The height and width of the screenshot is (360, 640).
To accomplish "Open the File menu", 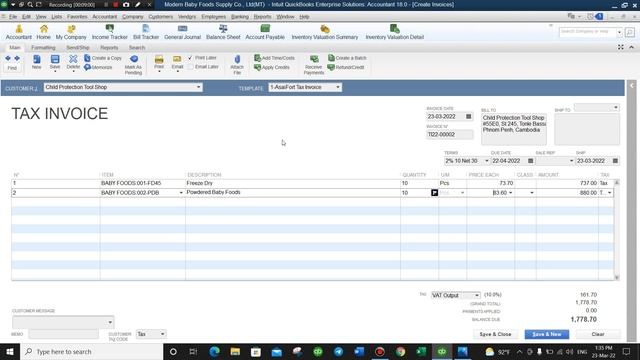I will click(x=13, y=17).
